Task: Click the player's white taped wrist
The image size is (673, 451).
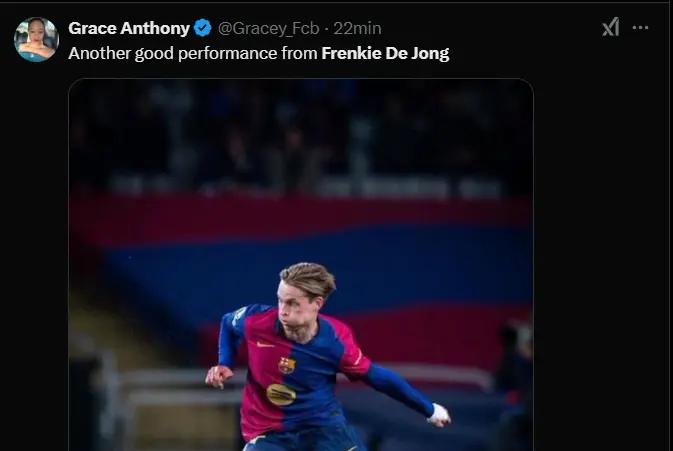Action: point(438,413)
